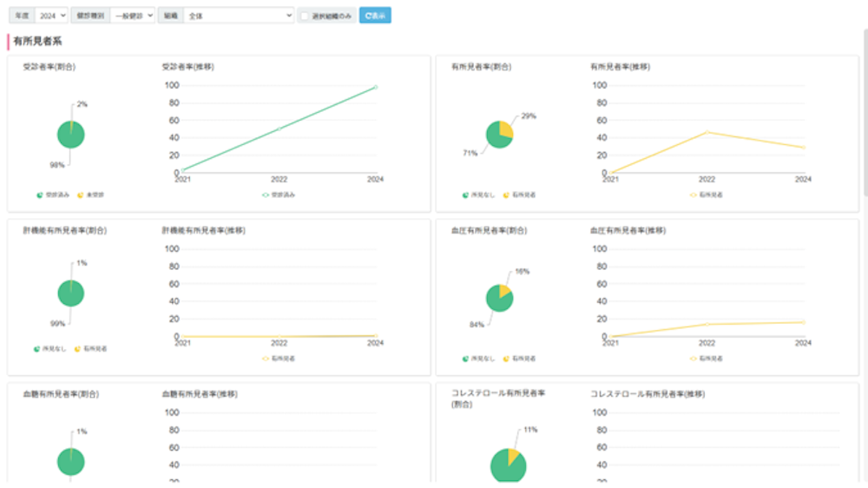Viewport: 868px width, 488px height.
Task: Open the 健診種別 dropdown showing 一般健診
Action: pyautogui.click(x=134, y=16)
